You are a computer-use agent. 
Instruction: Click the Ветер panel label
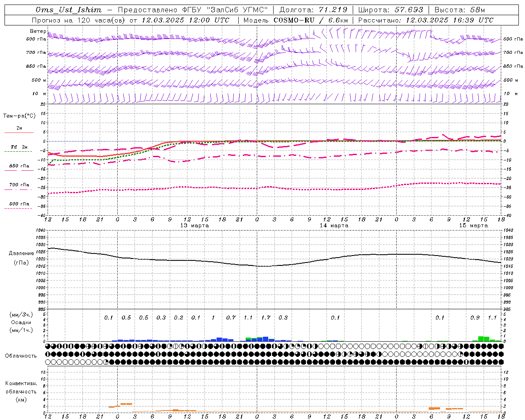coord(38,31)
